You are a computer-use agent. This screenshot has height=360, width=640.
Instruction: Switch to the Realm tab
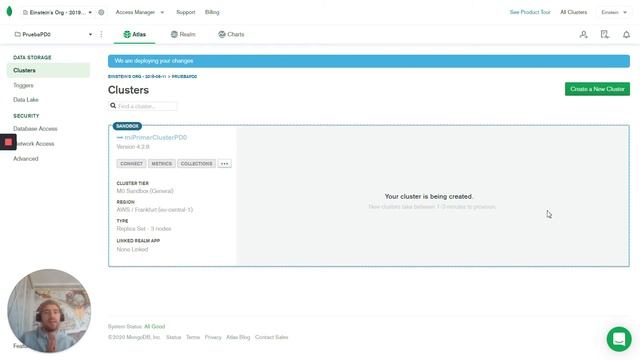[183, 34]
